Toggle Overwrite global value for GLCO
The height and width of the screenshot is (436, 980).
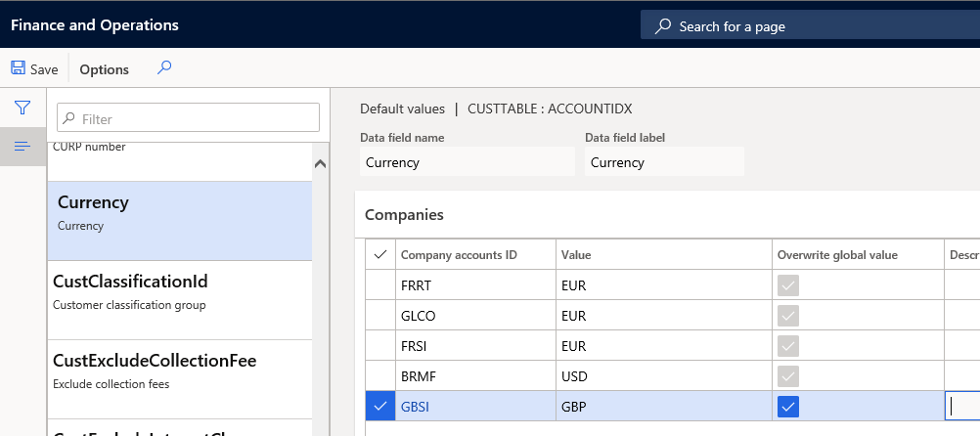coord(788,316)
